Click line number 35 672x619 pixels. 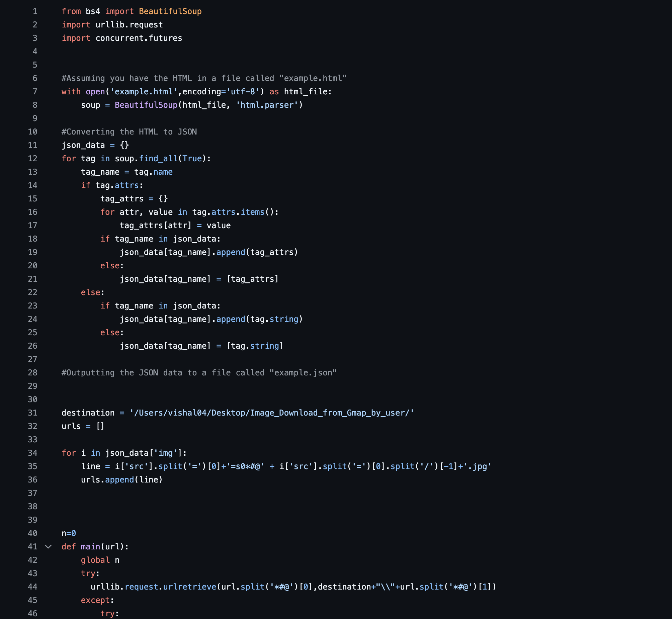(32, 466)
